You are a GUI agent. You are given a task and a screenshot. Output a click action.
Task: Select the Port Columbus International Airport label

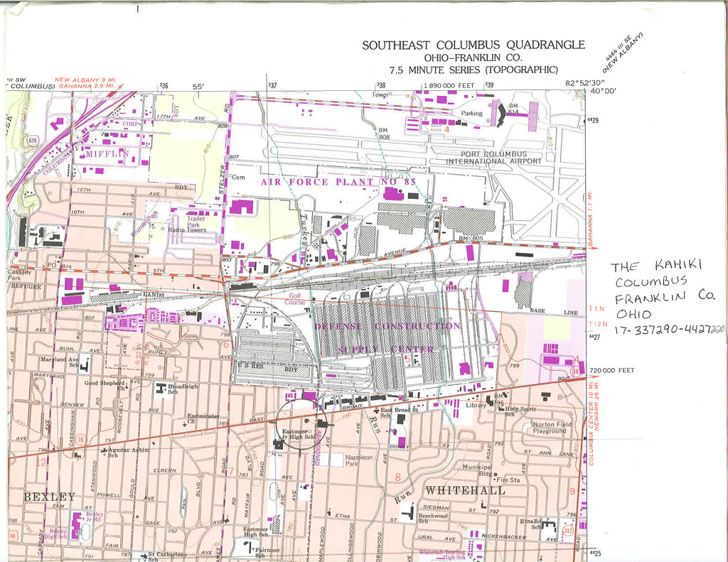click(493, 158)
